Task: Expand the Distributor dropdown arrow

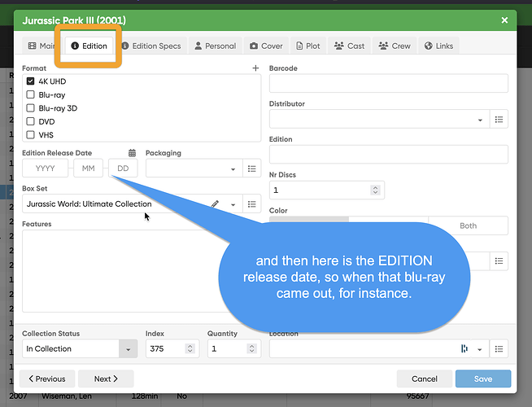Action: [x=480, y=120]
